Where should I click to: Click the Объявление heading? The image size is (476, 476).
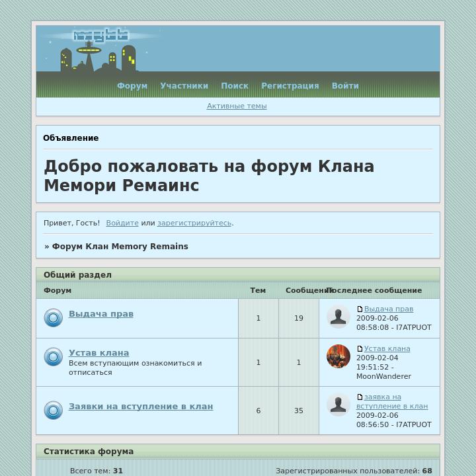point(71,138)
